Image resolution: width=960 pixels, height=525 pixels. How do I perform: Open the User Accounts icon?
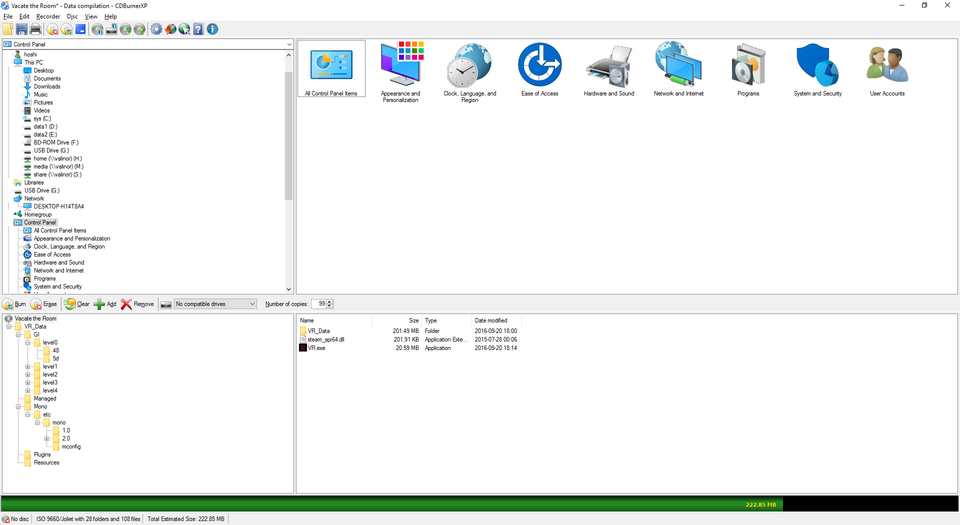[x=887, y=70]
